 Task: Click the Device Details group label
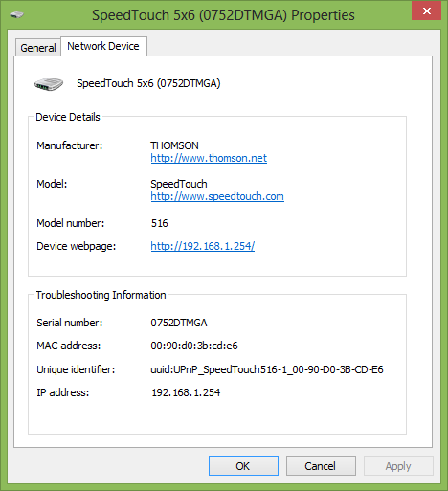68,117
